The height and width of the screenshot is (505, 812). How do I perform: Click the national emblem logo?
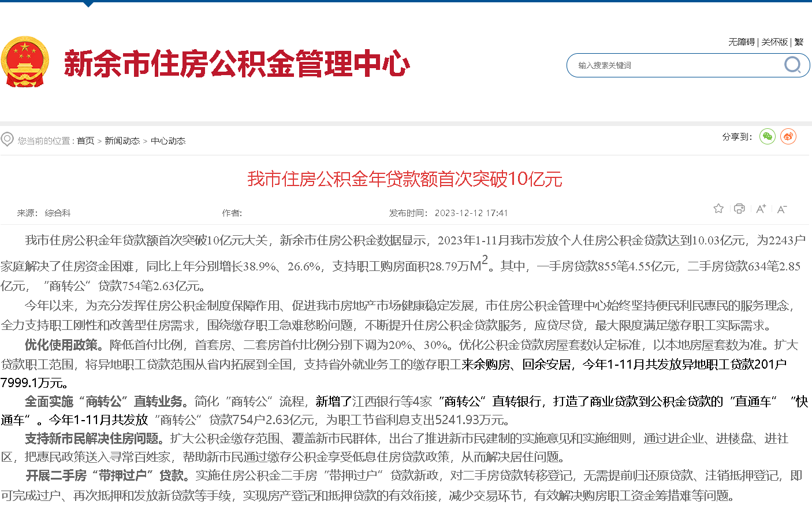[x=25, y=62]
